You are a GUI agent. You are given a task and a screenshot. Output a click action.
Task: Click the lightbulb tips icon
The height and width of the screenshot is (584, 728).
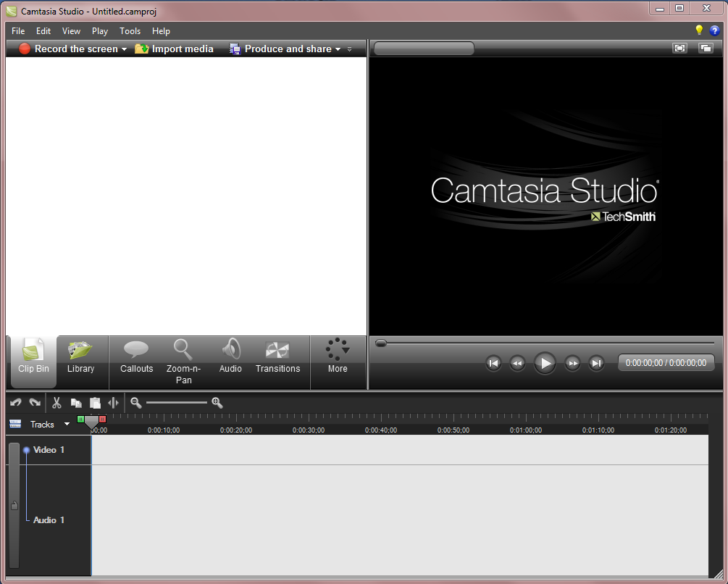[x=699, y=30]
